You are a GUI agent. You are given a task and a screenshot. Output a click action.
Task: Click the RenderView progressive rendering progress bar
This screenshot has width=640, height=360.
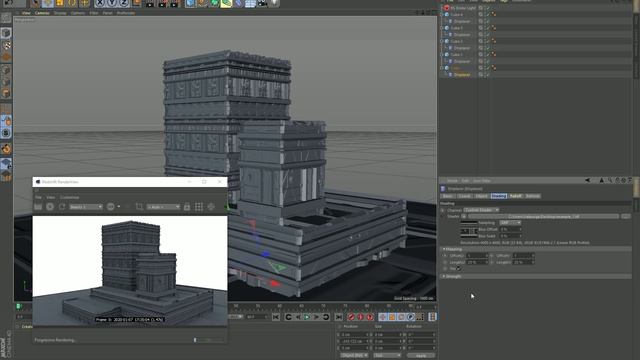pyautogui.click(x=209, y=340)
